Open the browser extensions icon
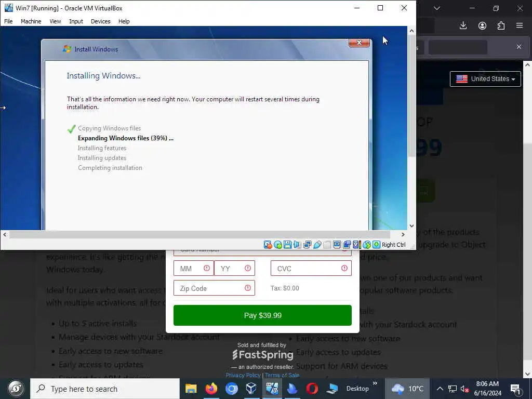Viewport: 532px width, 399px height. [x=501, y=25]
